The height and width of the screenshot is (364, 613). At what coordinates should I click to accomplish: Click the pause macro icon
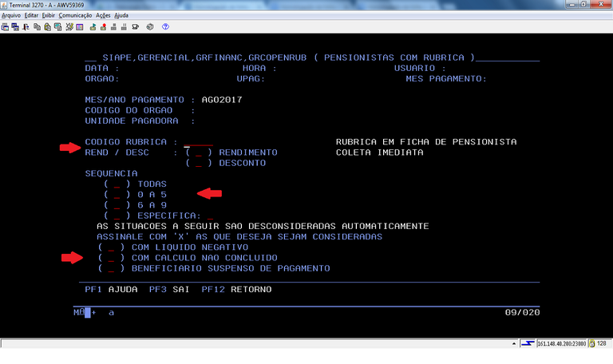point(124,27)
